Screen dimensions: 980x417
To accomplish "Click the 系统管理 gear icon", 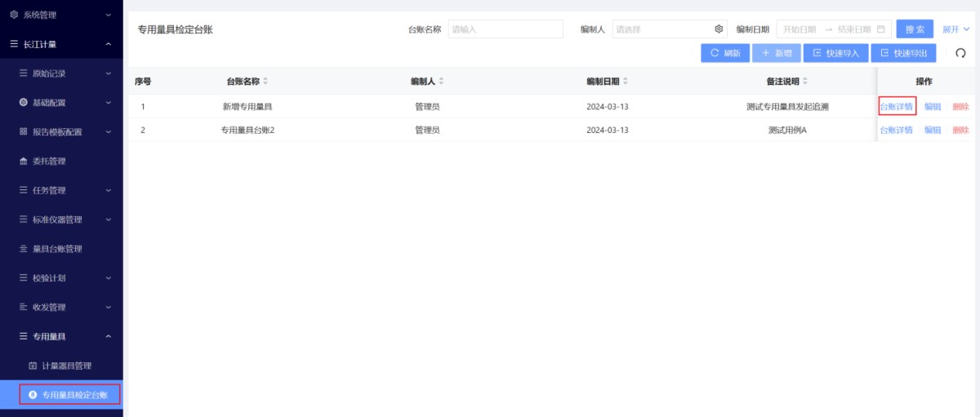I will (14, 15).
